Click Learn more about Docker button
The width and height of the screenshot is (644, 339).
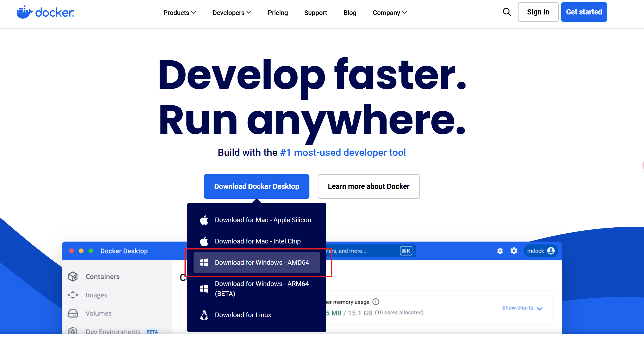pos(368,186)
